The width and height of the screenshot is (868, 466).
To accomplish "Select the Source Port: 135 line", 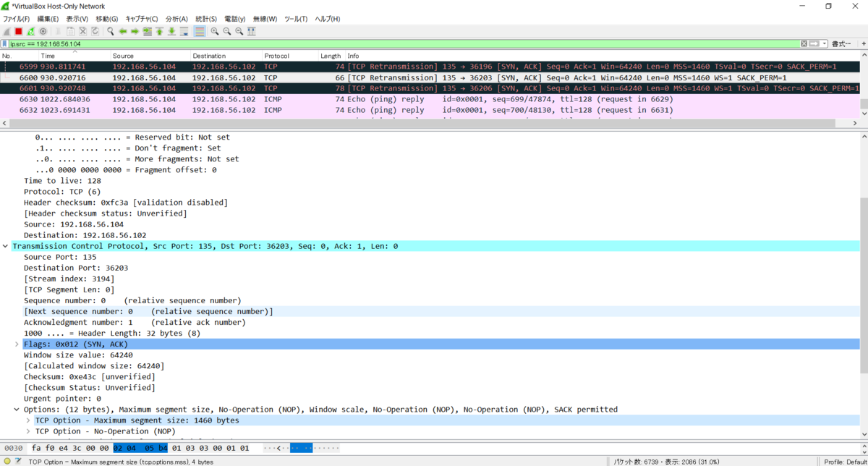I will 60,257.
